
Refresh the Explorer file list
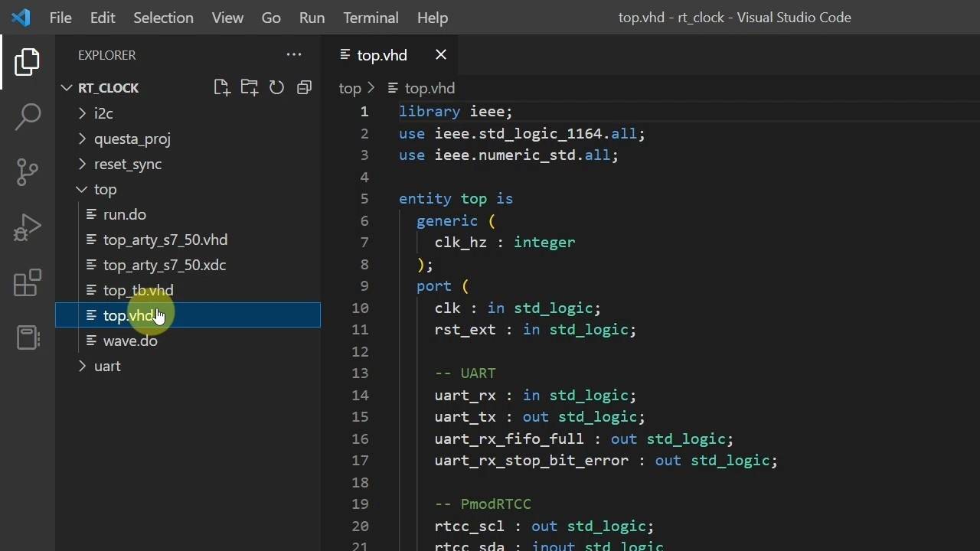[x=277, y=87]
